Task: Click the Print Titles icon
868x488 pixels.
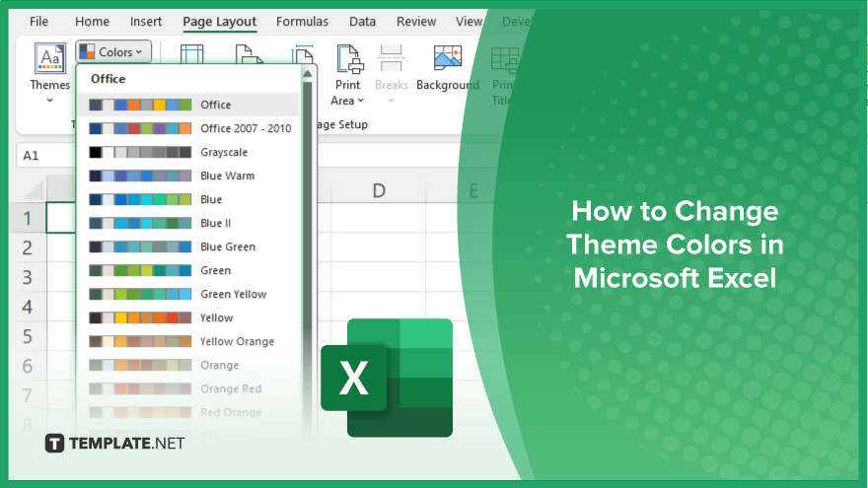Action: [505, 60]
